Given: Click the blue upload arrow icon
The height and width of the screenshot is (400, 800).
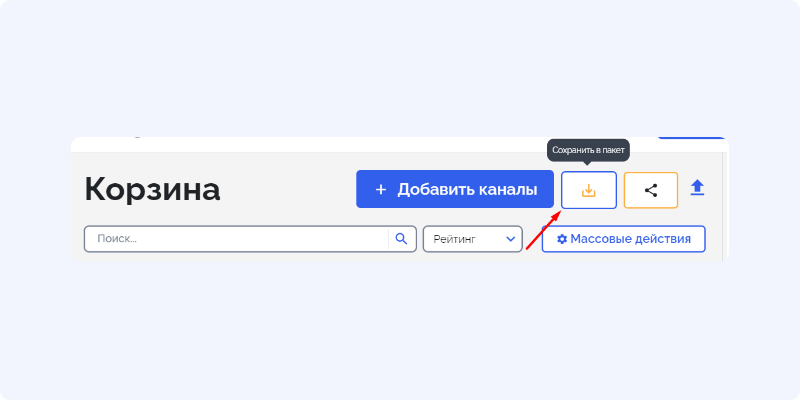Looking at the screenshot, I should 697,187.
